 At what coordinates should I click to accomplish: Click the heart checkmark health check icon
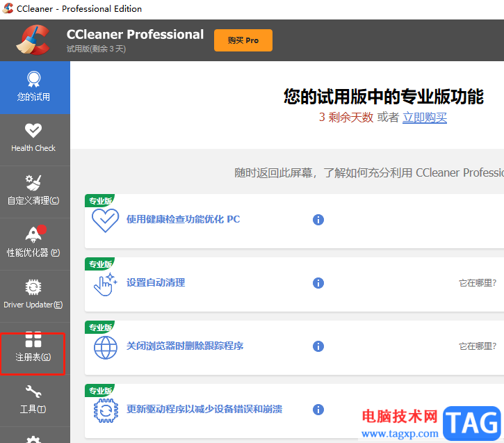click(105, 220)
